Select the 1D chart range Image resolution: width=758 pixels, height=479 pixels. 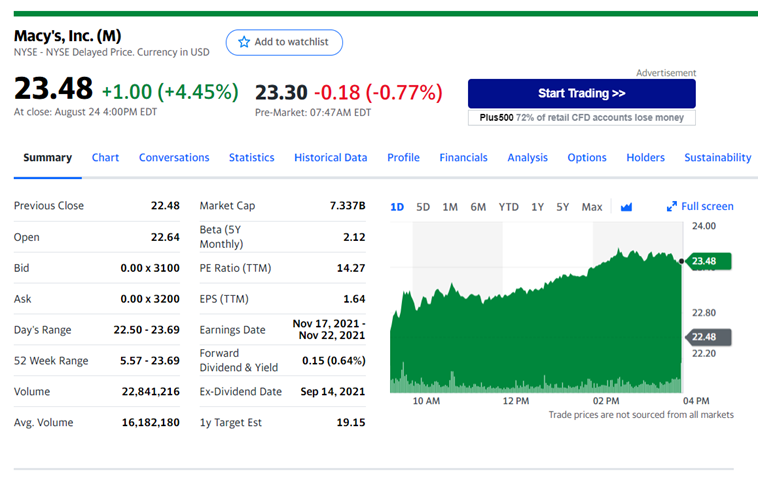click(397, 207)
